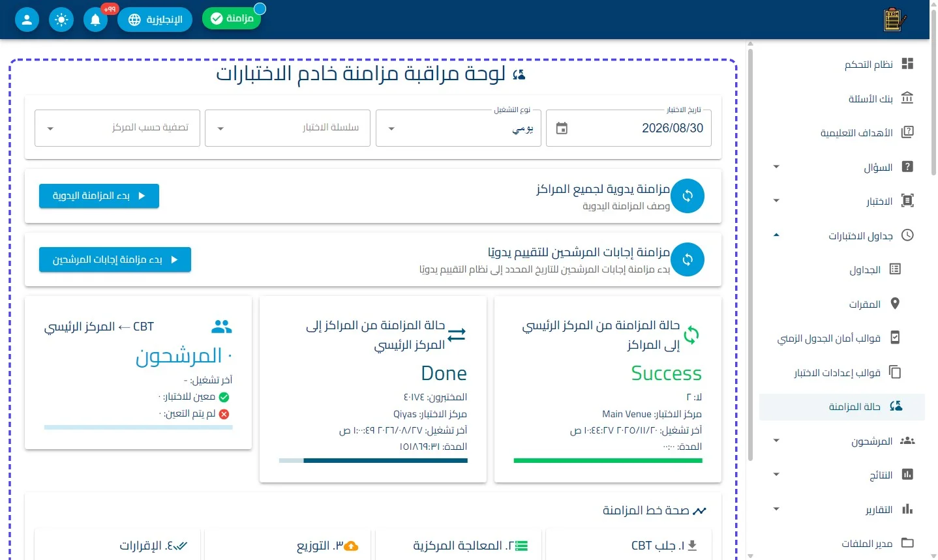Expand the السؤال menu arrow
This screenshot has width=938, height=560.
pyautogui.click(x=776, y=167)
